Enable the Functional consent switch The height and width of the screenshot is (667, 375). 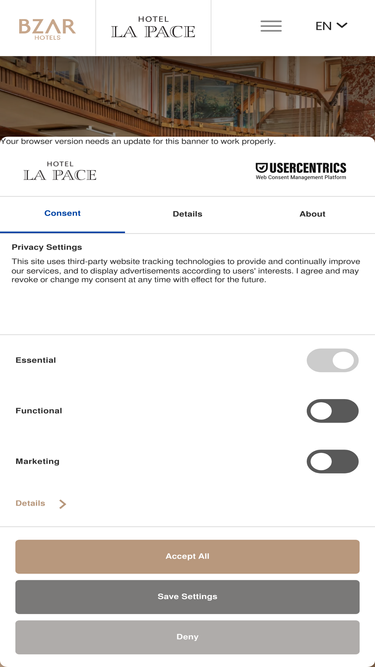pos(332,411)
